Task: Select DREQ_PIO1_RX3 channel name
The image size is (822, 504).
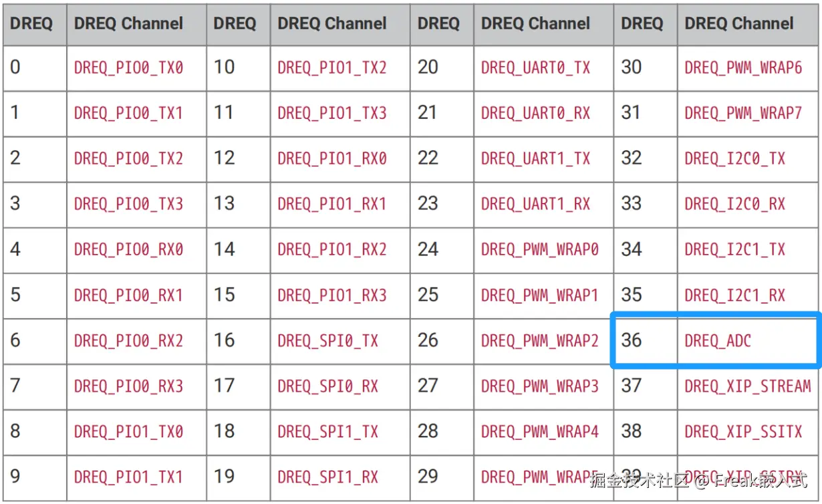Action: click(x=332, y=295)
